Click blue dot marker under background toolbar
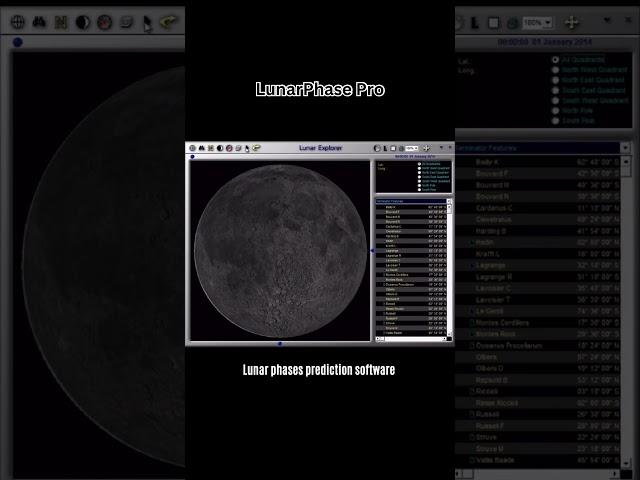 pos(18,42)
